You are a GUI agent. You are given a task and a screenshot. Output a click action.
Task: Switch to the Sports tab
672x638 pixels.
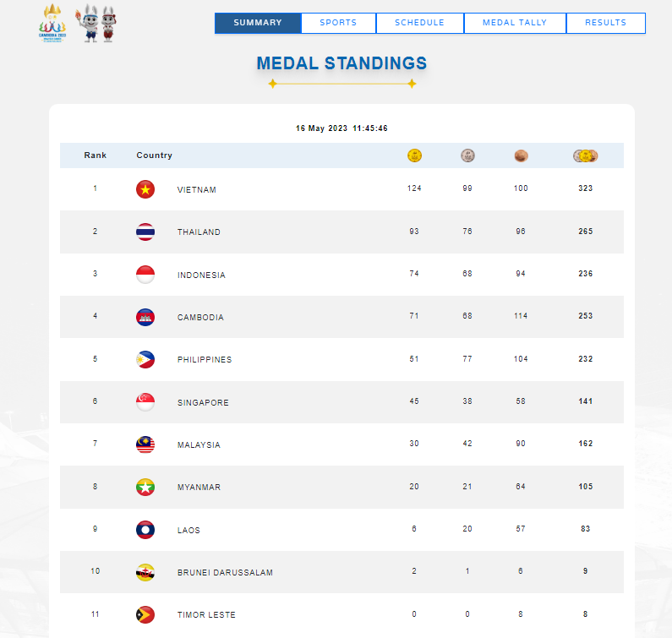tap(339, 23)
